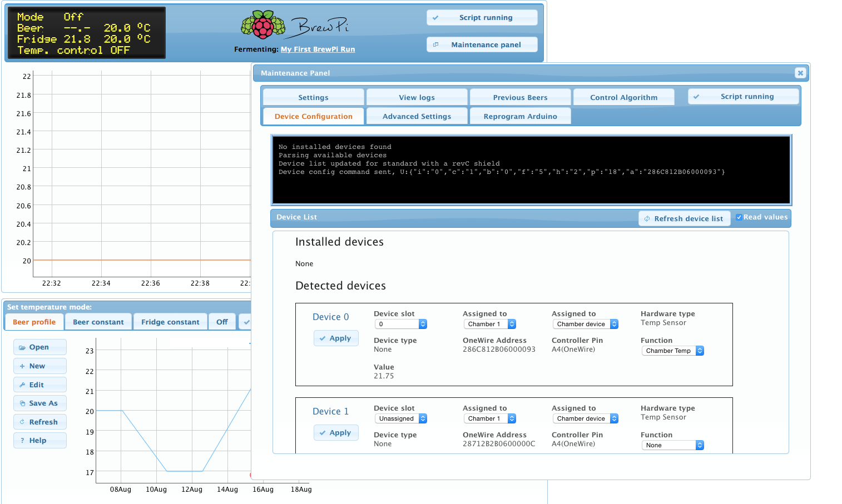Click the LCD temperature display
Screen dimensions: 842x504
point(86,33)
